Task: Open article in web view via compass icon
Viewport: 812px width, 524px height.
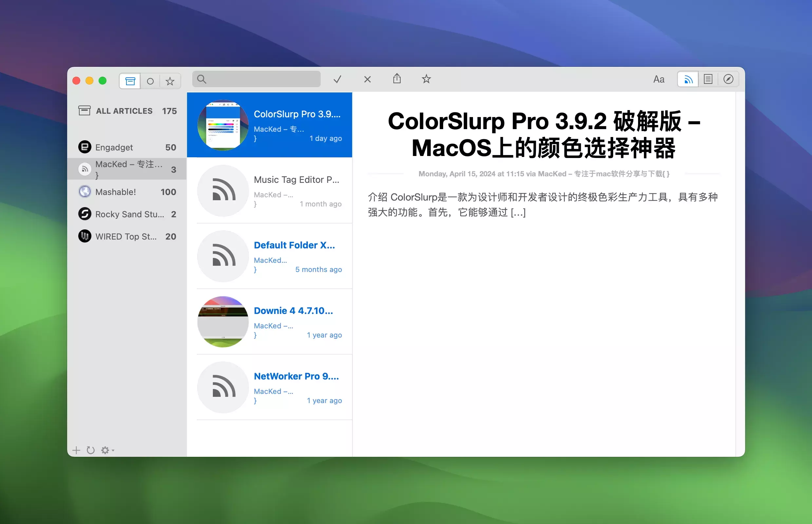Action: [729, 79]
